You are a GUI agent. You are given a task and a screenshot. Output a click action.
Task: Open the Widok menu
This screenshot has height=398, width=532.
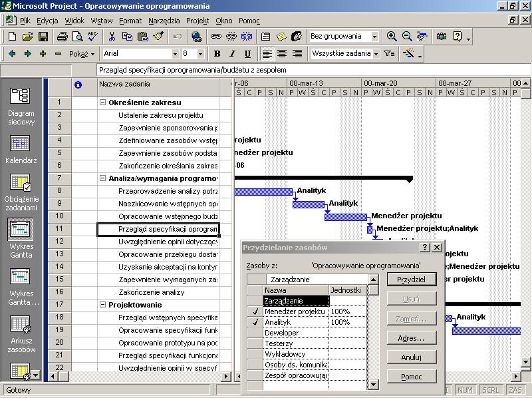[74, 21]
